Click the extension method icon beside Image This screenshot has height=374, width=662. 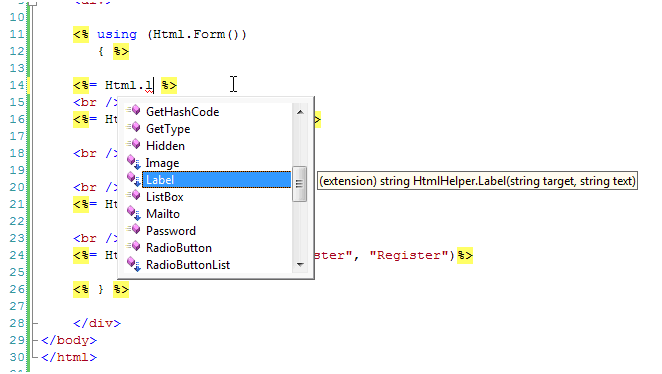(134, 163)
